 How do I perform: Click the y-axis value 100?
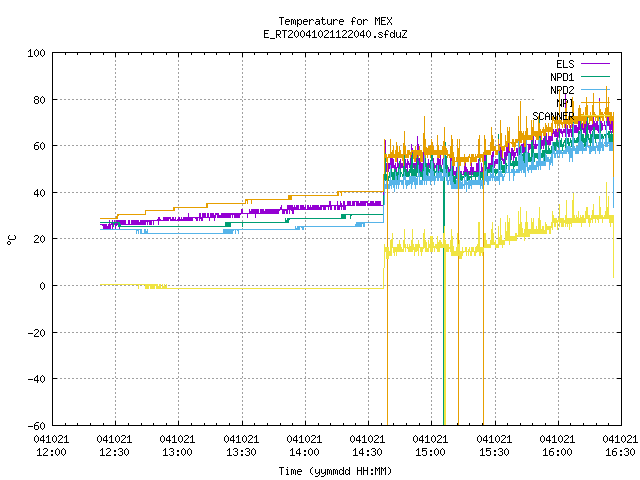(x=36, y=53)
